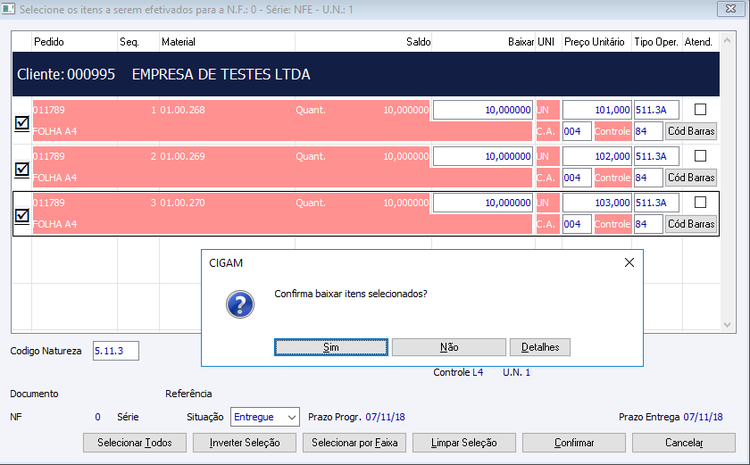The width and height of the screenshot is (750, 465).
Task: Click the Inverter Seleção button
Action: (244, 443)
